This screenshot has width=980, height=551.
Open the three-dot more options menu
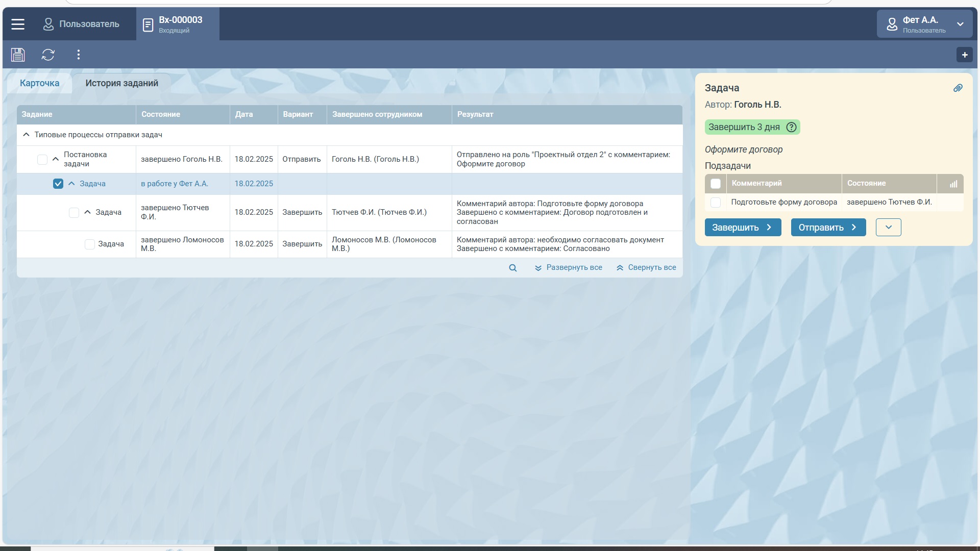pos(78,55)
